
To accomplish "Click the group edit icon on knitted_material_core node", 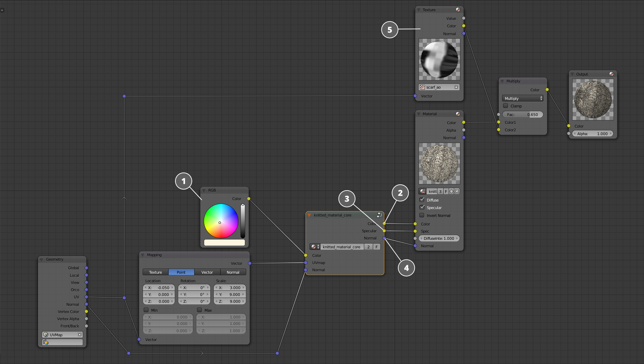I will [379, 215].
